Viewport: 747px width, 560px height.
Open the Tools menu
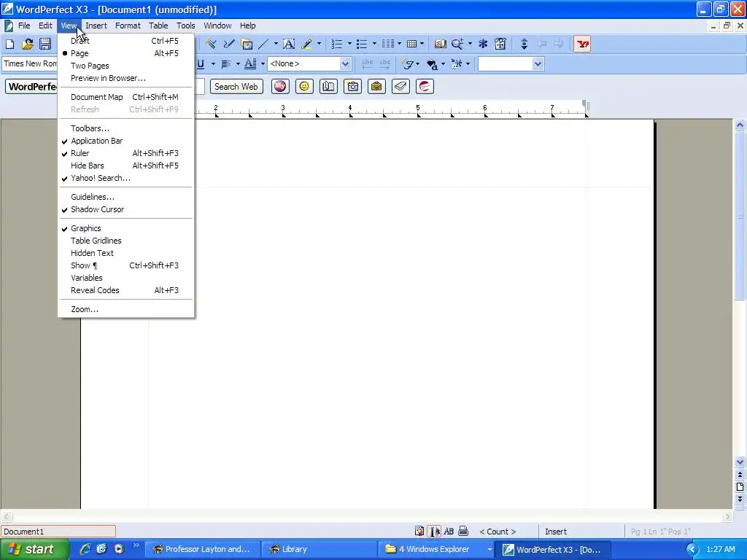(x=186, y=26)
